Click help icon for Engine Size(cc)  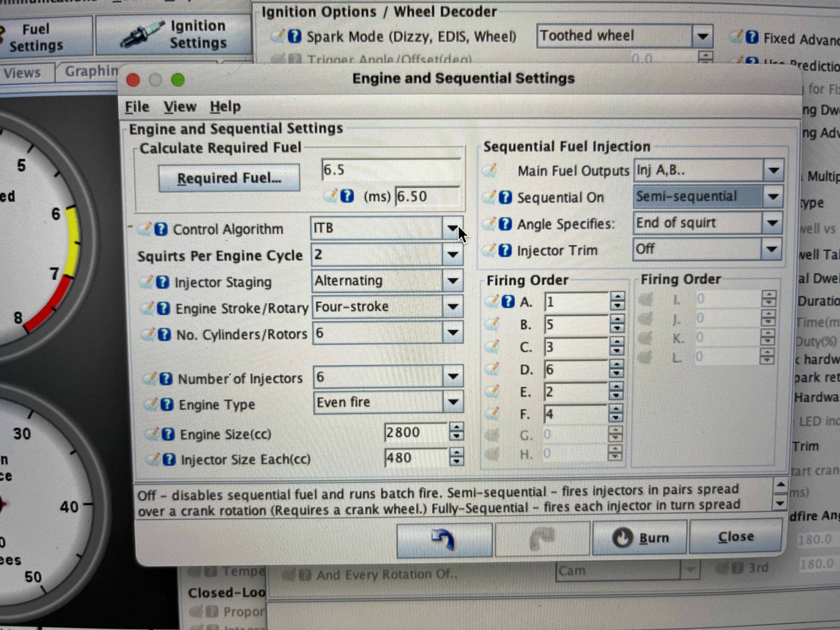168,434
